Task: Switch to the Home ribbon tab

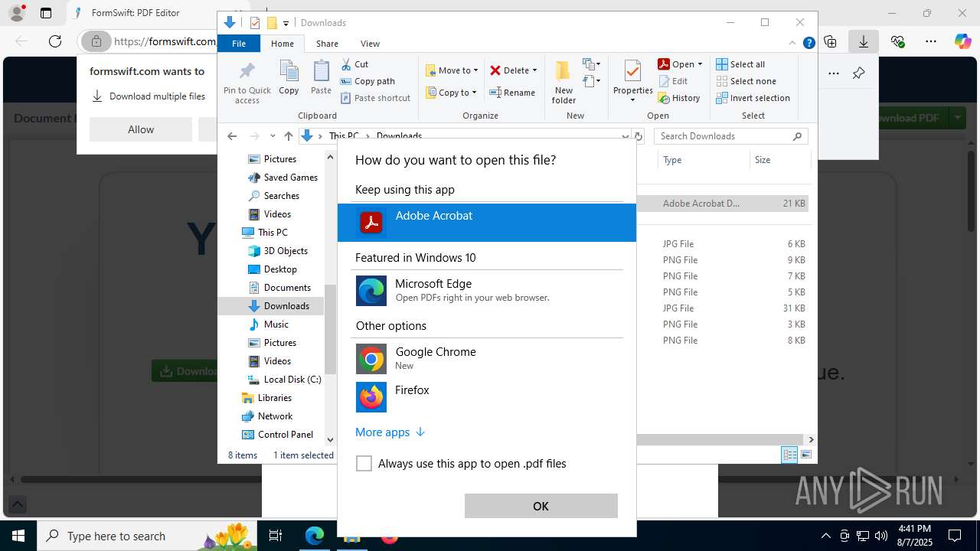Action: point(282,44)
